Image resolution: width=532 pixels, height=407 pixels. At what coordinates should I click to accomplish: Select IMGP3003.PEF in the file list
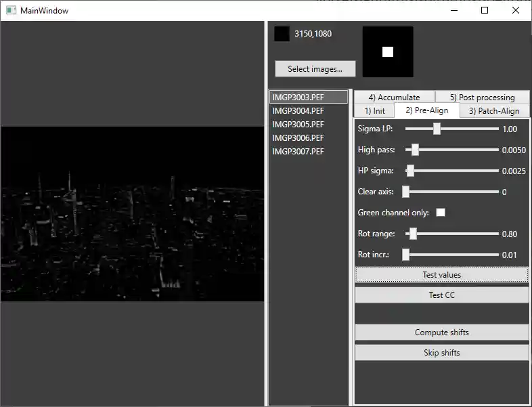(298, 98)
